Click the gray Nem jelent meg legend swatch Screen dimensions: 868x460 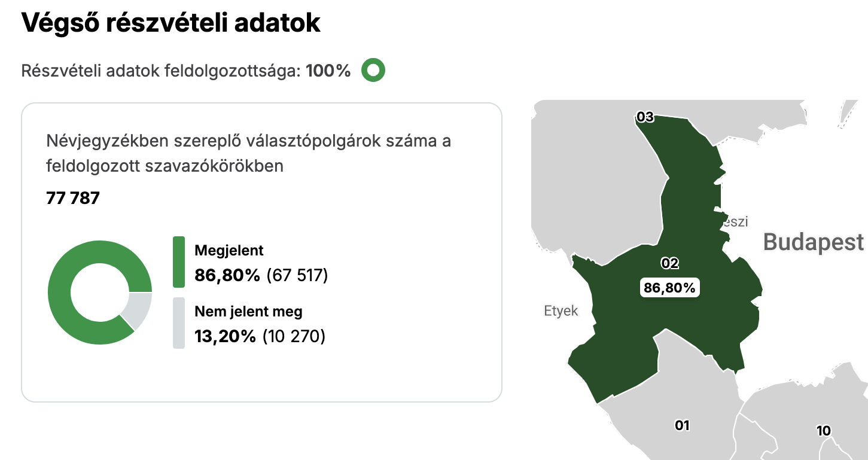coord(178,323)
